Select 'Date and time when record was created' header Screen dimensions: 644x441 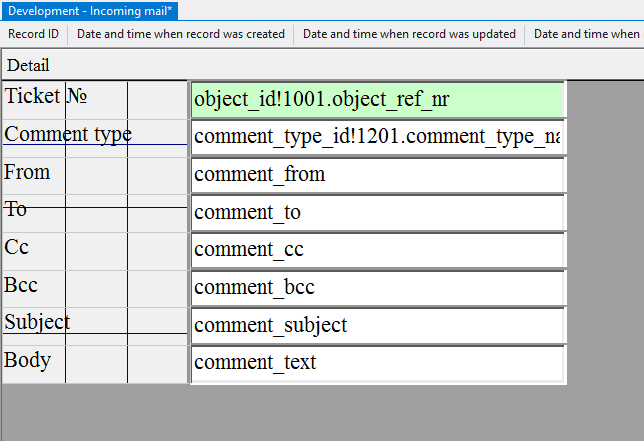pyautogui.click(x=181, y=34)
